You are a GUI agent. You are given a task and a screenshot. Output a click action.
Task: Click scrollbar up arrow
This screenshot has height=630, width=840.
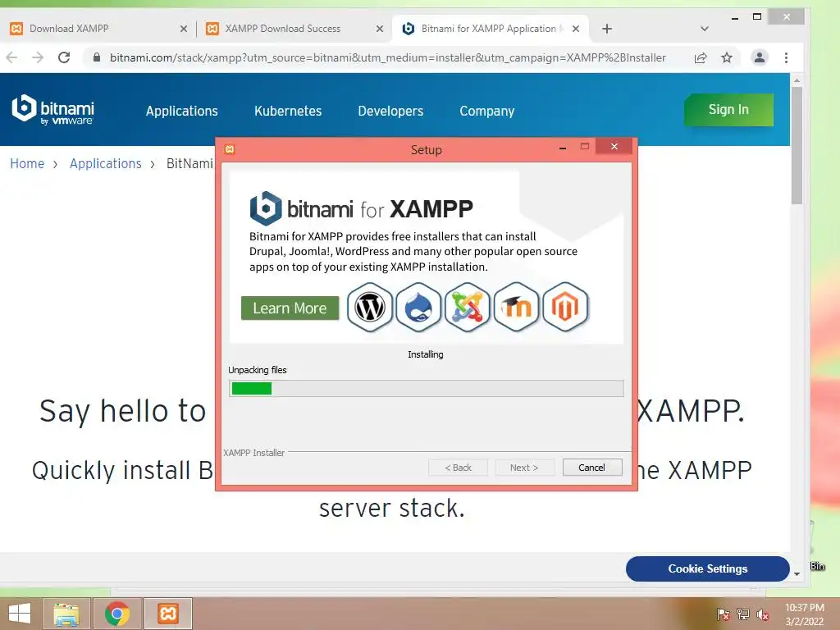pos(797,80)
